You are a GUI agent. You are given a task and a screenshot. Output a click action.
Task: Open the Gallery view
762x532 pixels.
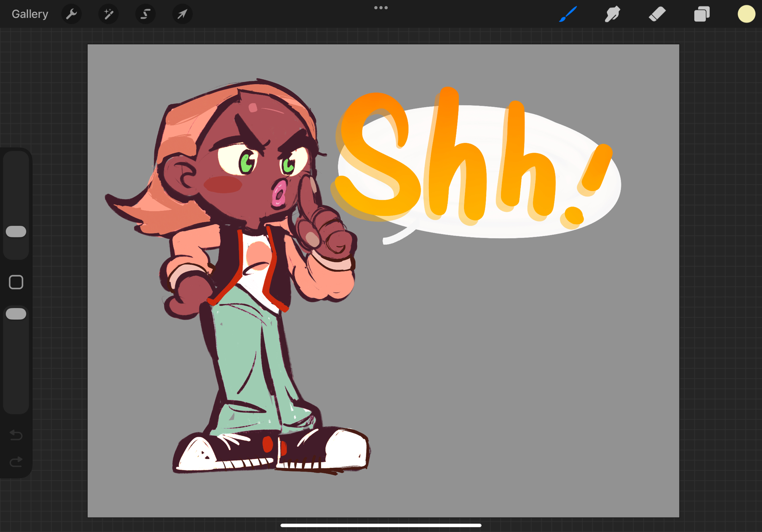(30, 14)
